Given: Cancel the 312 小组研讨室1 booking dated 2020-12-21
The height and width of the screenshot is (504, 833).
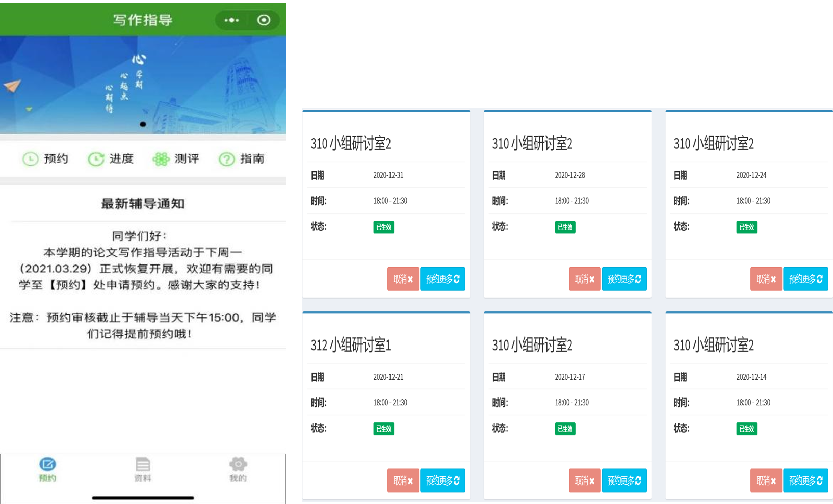Looking at the screenshot, I should pyautogui.click(x=403, y=480).
